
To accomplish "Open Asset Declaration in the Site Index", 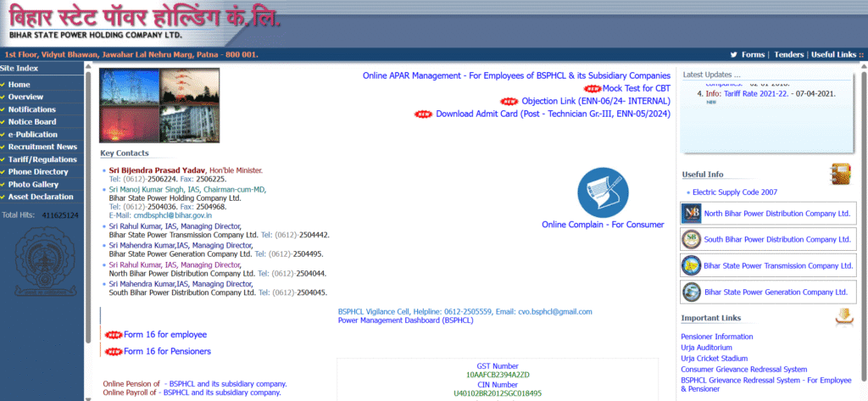I will [41, 197].
